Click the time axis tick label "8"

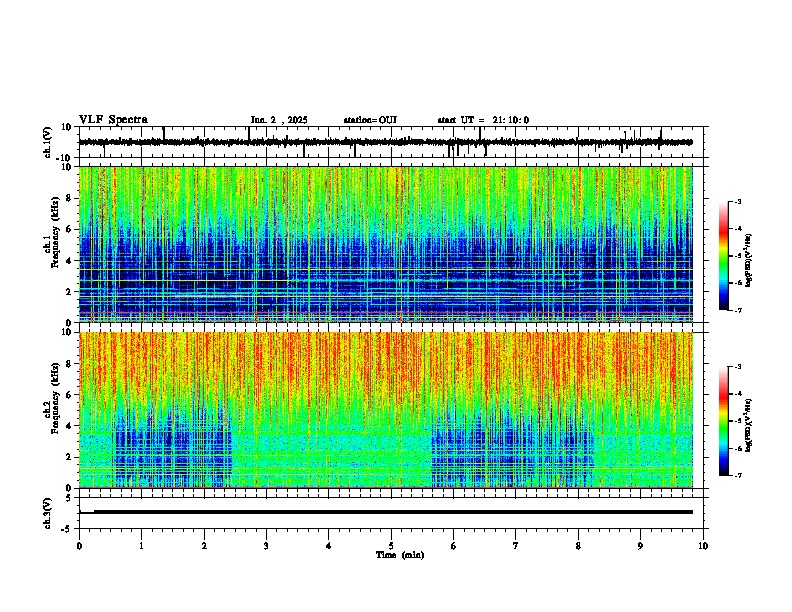pyautogui.click(x=578, y=546)
